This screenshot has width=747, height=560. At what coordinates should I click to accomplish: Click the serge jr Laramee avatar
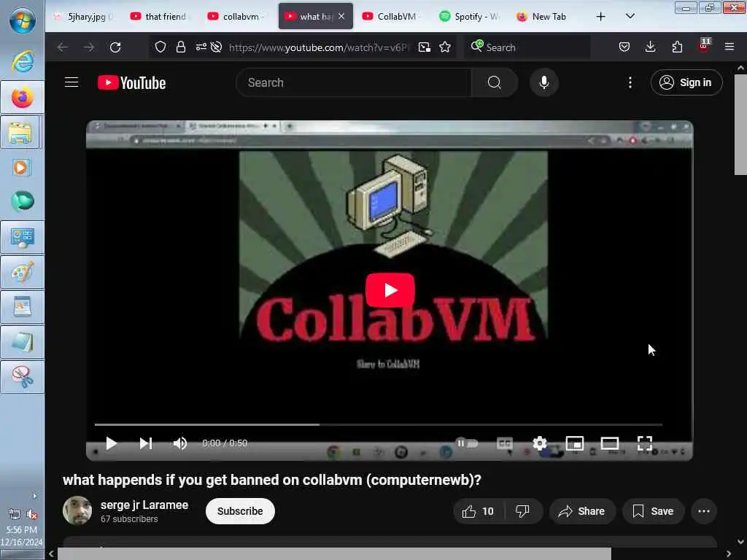(x=77, y=510)
